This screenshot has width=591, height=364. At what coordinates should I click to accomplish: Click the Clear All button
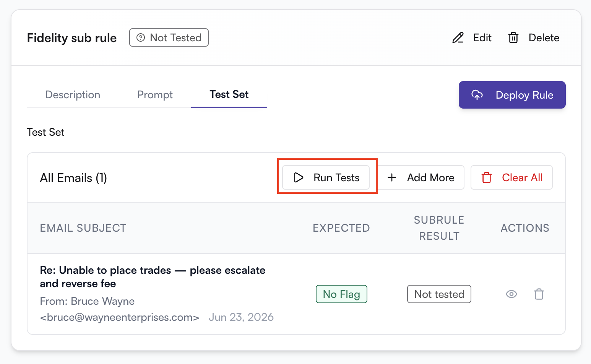(511, 177)
